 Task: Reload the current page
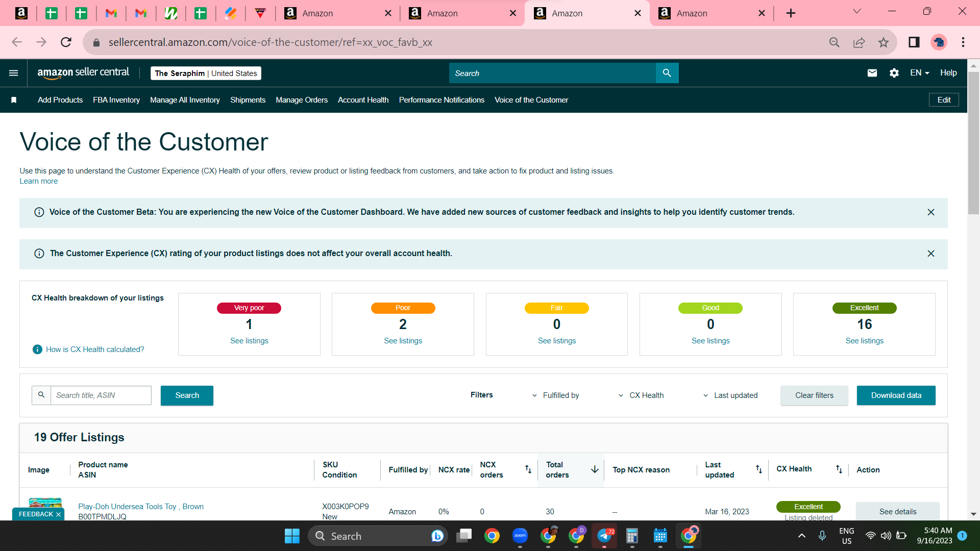[x=66, y=42]
